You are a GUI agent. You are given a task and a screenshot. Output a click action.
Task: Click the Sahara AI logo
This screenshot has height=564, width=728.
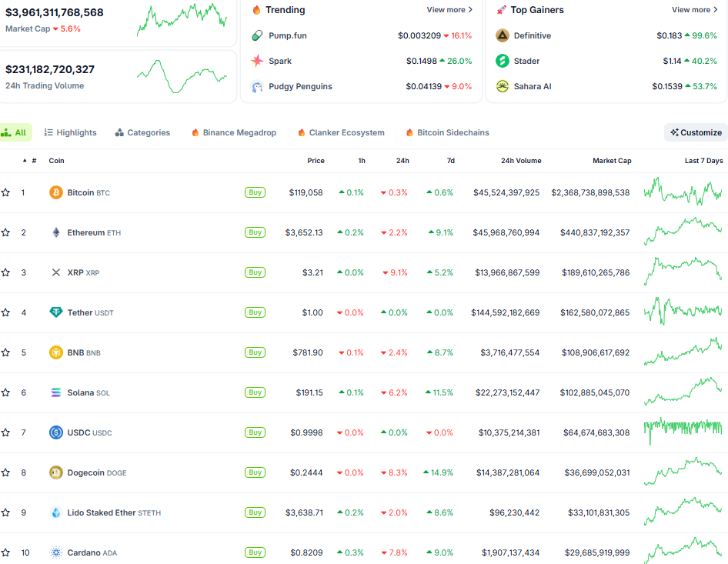[x=503, y=86]
